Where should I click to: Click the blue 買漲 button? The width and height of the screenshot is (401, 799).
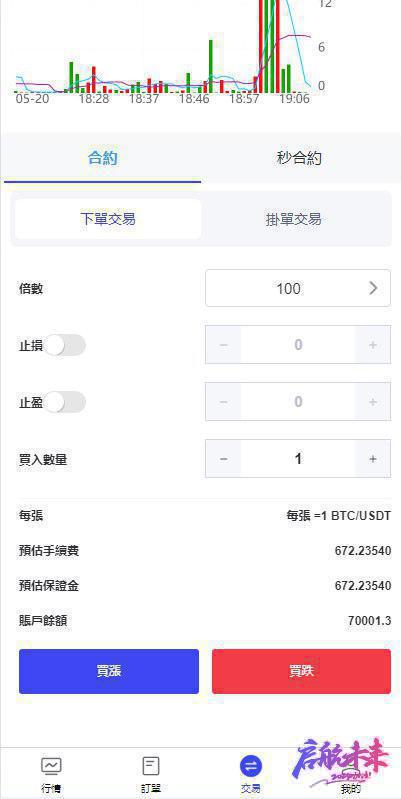pos(109,671)
